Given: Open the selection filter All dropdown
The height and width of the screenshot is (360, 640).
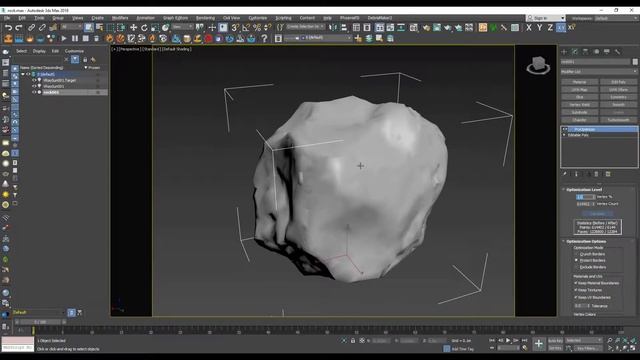Looking at the screenshot, I should tap(71, 27).
